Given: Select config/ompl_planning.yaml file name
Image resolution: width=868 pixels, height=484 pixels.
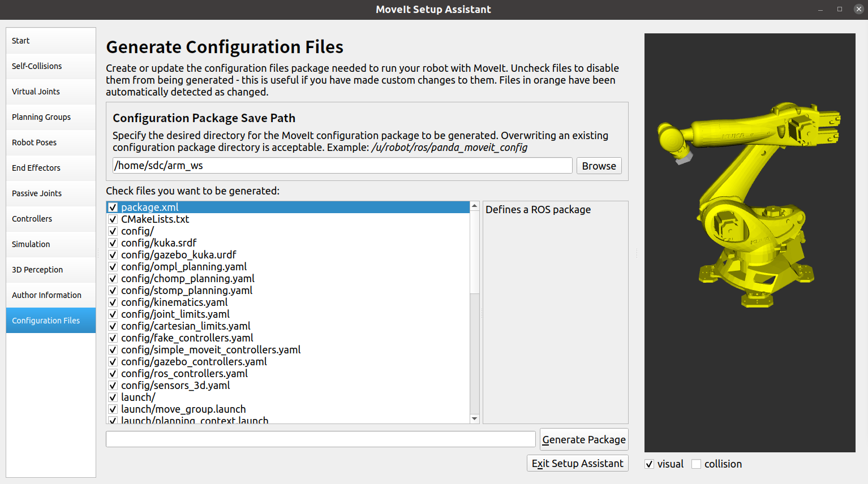Looking at the screenshot, I should (x=184, y=267).
